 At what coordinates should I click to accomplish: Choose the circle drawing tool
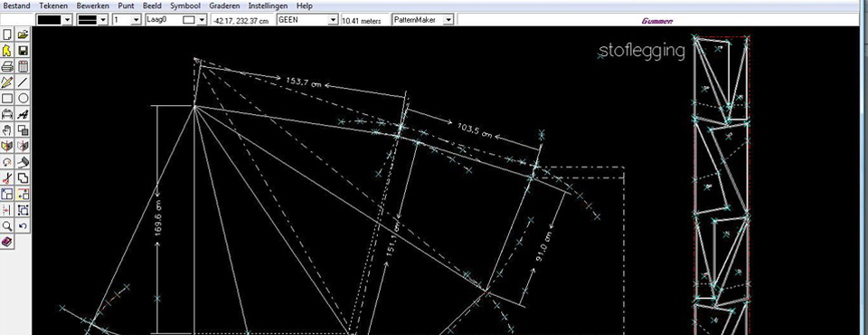[23, 99]
